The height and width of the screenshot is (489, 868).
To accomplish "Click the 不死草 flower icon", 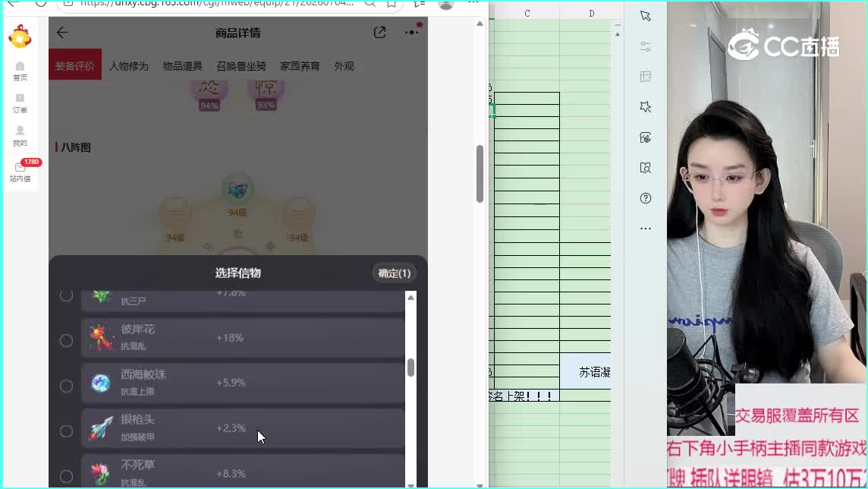I will pos(101,474).
